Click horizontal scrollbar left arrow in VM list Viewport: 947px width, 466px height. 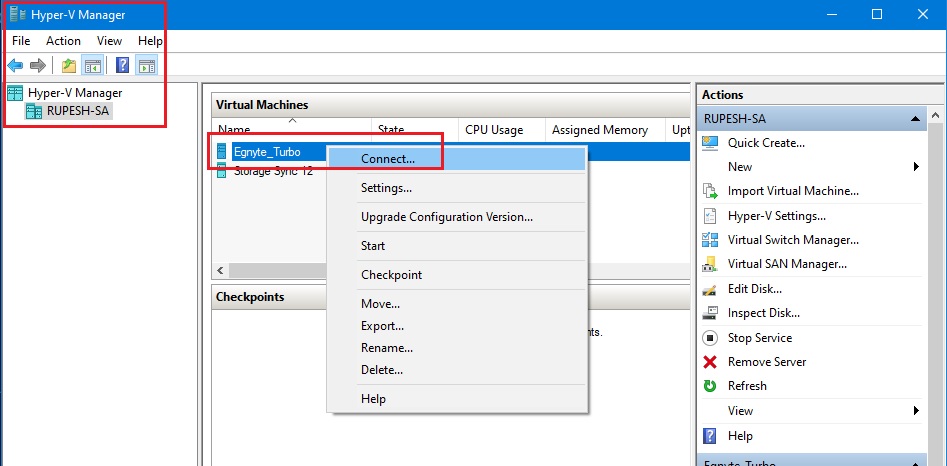point(220,270)
